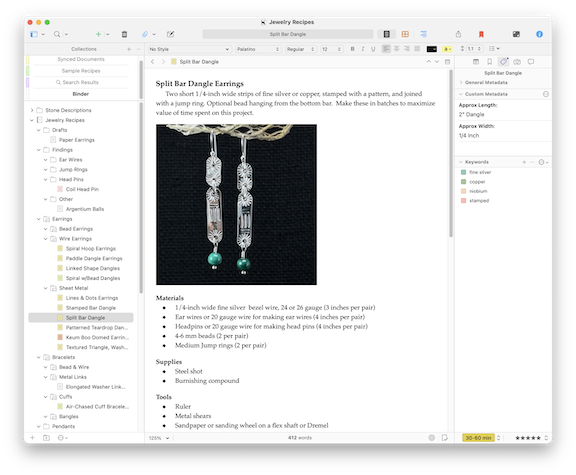Open Spiral Hoop Earrings document
The width and height of the screenshot is (576, 475).
point(91,249)
